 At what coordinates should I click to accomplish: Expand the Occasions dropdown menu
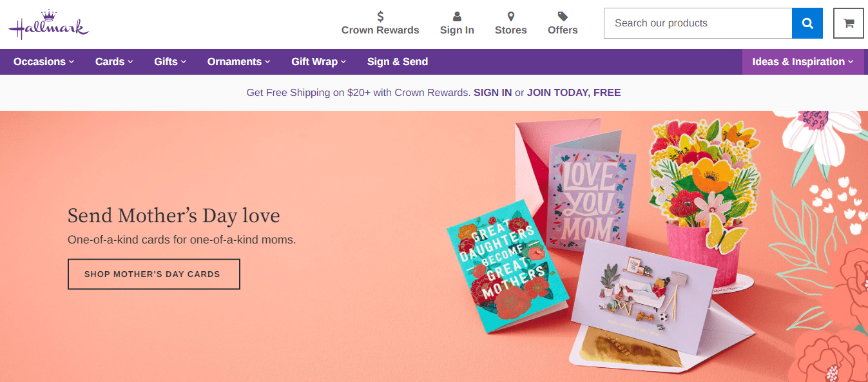pyautogui.click(x=44, y=62)
